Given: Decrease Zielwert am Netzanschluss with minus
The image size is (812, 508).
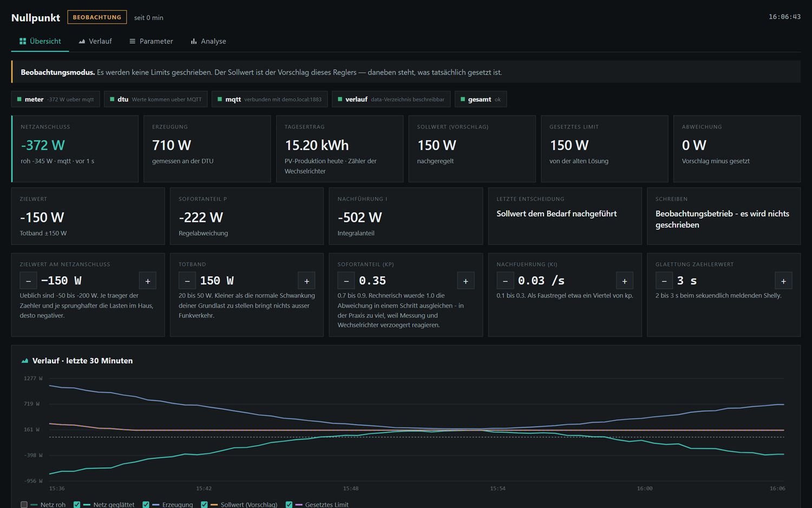Looking at the screenshot, I should click(28, 281).
